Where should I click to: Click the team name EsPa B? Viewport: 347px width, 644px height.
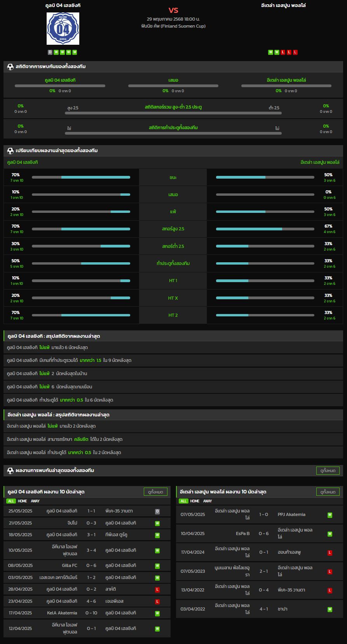click(x=242, y=534)
